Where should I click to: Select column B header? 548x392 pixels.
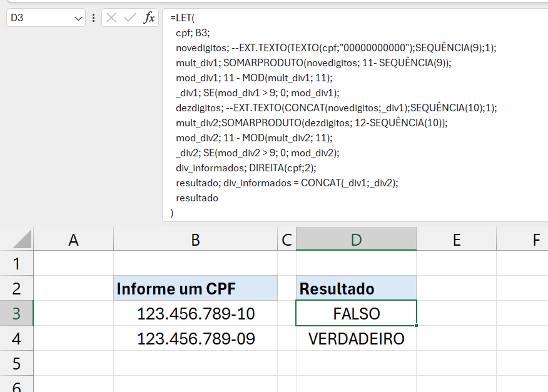click(195, 239)
